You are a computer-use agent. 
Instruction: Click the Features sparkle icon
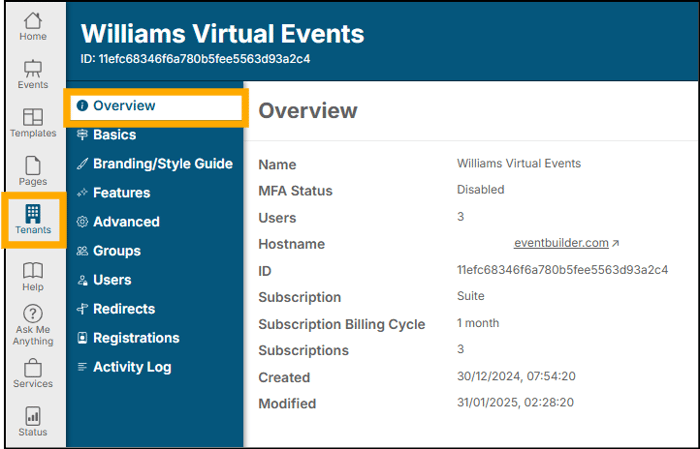(x=82, y=193)
